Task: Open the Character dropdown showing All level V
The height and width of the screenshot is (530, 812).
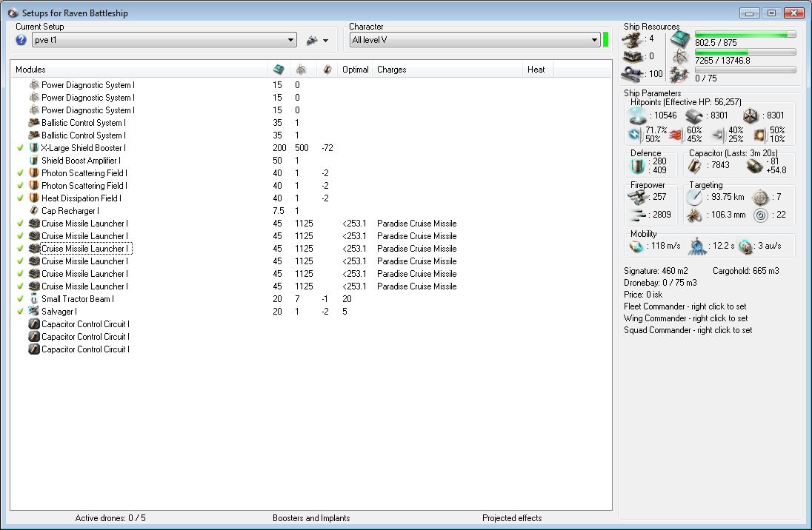Action: coord(475,40)
